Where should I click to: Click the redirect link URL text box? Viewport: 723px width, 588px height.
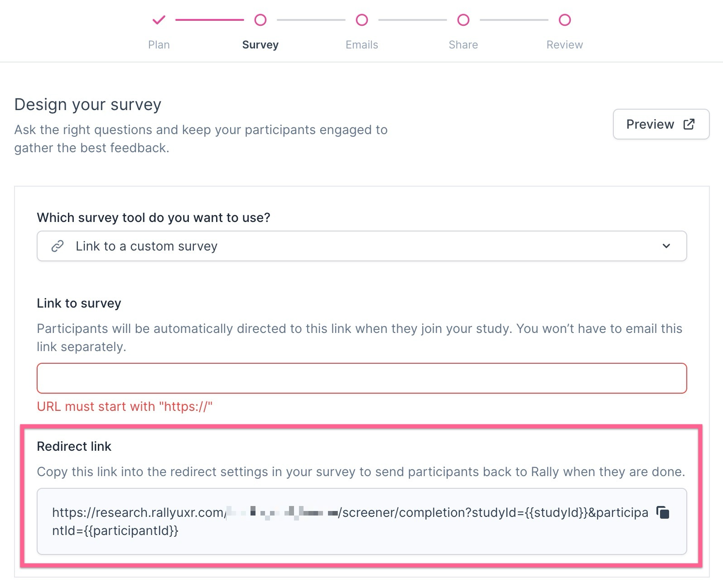(x=350, y=521)
